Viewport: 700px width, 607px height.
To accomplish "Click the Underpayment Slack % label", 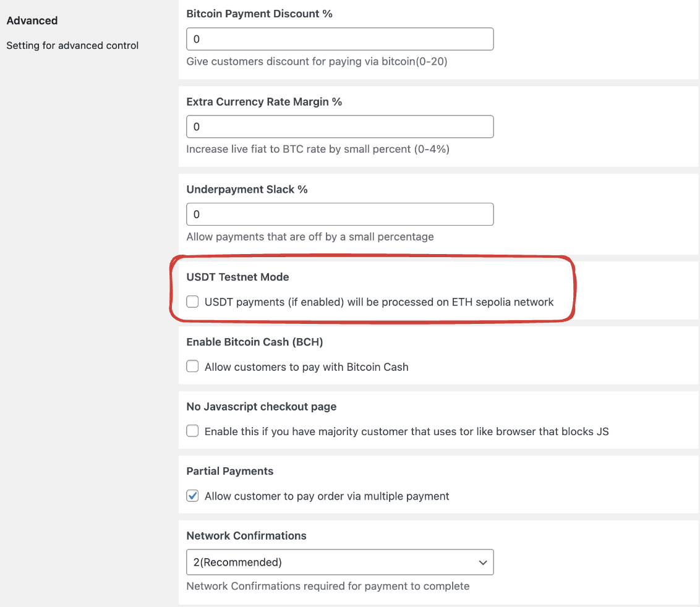I will 247,189.
